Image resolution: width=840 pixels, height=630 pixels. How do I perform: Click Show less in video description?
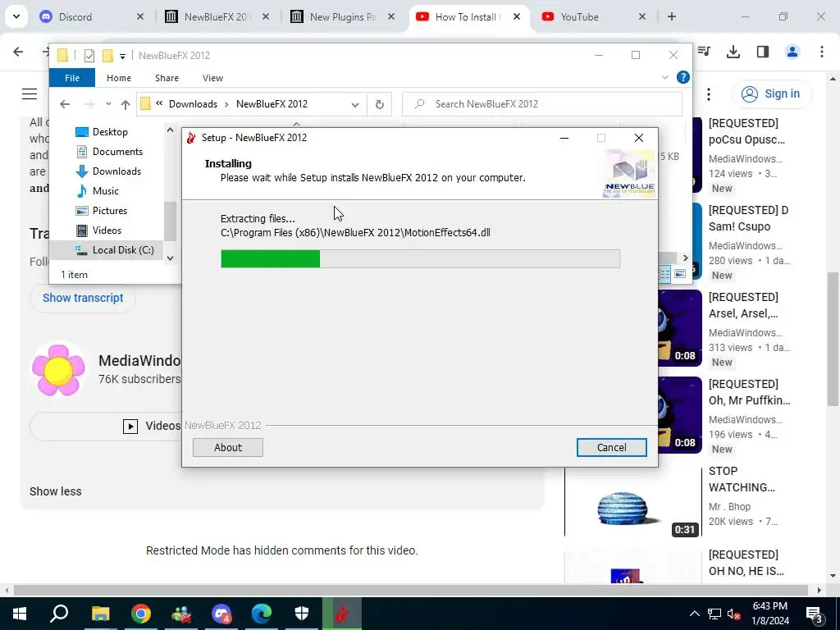[56, 491]
